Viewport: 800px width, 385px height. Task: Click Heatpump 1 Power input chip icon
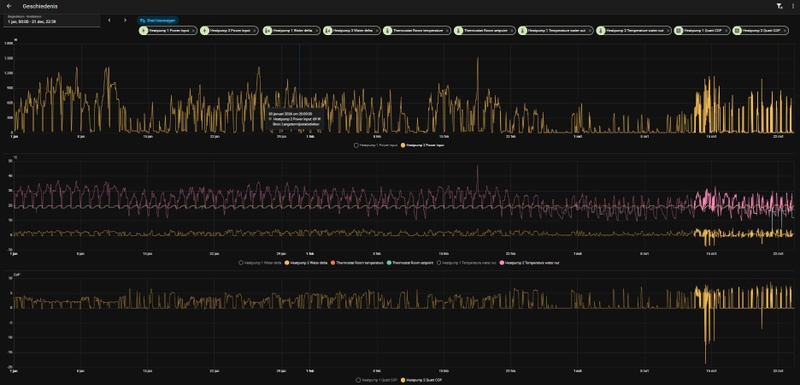click(143, 31)
